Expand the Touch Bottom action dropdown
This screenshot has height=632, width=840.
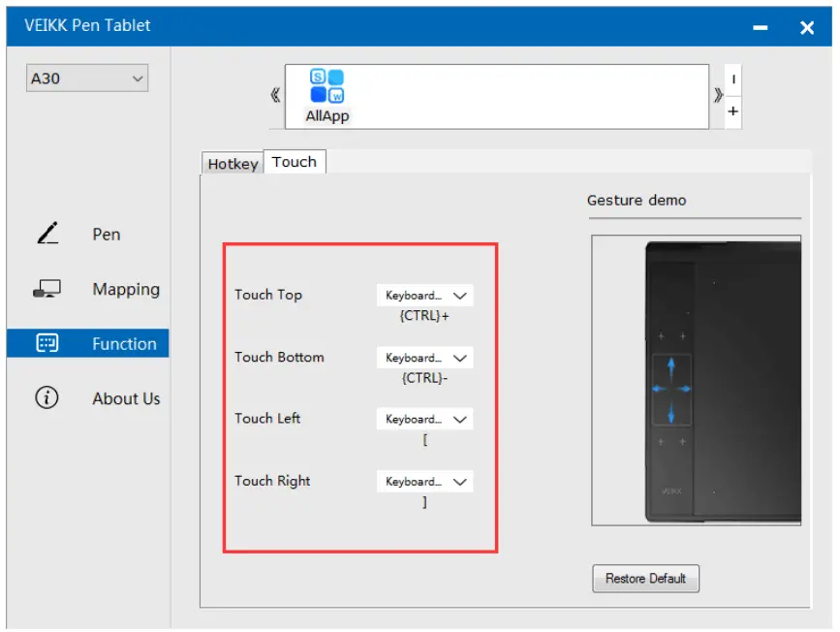(x=424, y=358)
